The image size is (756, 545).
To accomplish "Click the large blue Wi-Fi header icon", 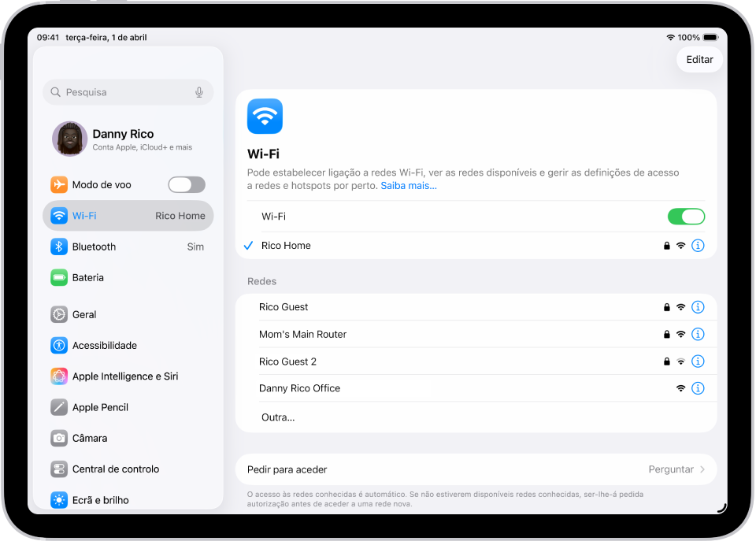I will 265,117.
